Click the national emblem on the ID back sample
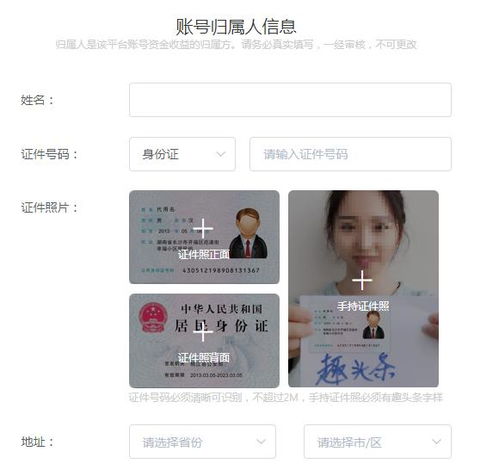The height and width of the screenshot is (470, 499). [153, 317]
